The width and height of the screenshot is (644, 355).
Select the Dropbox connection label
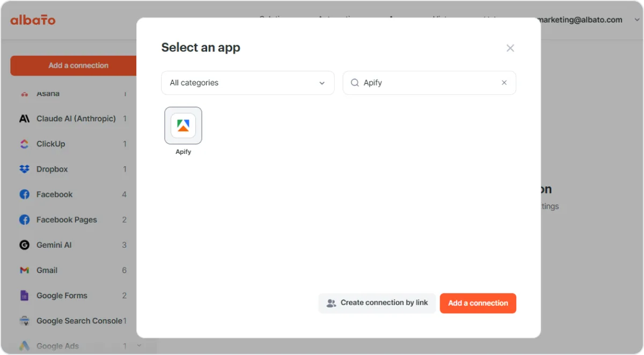coord(52,169)
